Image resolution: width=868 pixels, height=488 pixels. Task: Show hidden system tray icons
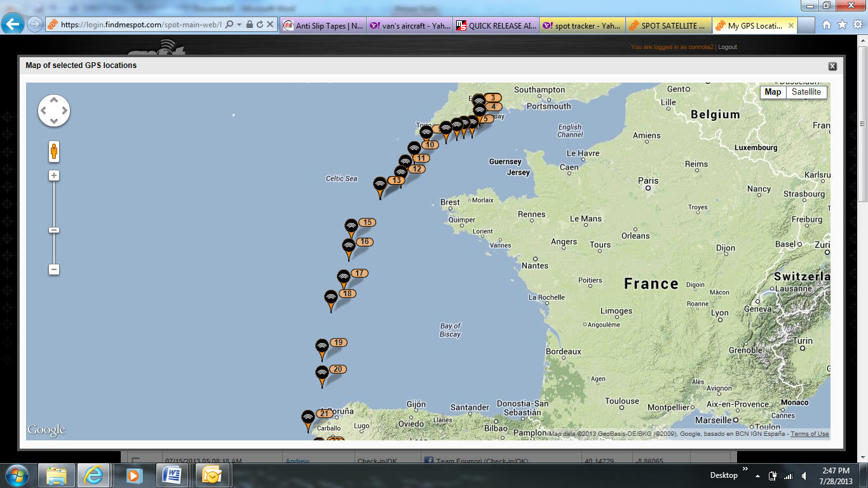[x=757, y=475]
